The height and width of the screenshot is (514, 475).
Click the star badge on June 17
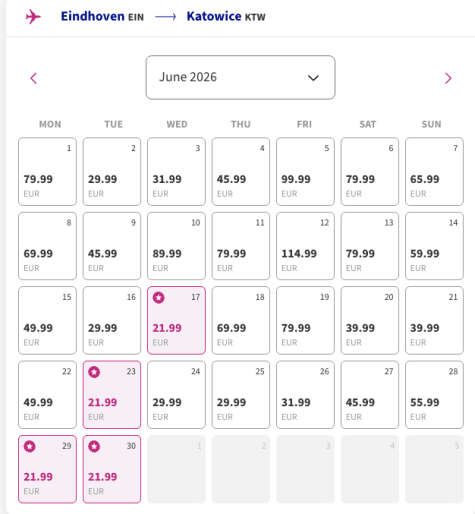[159, 297]
